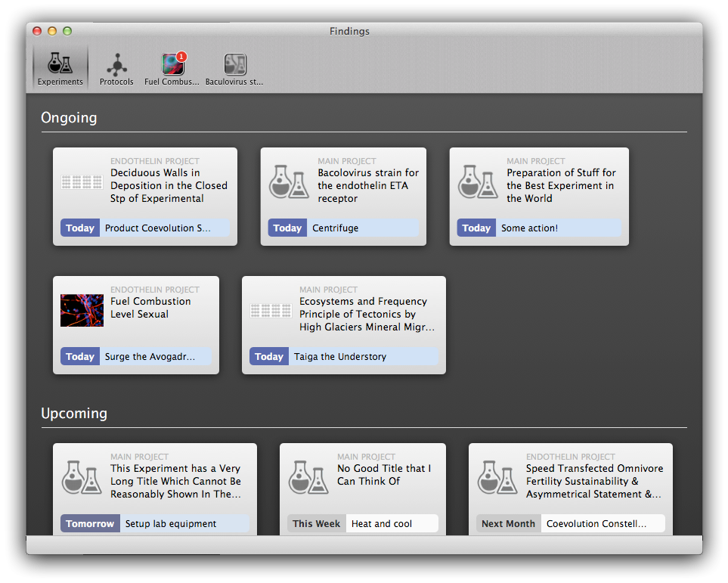
Task: Click Today badge beside Some action!
Action: pos(476,228)
